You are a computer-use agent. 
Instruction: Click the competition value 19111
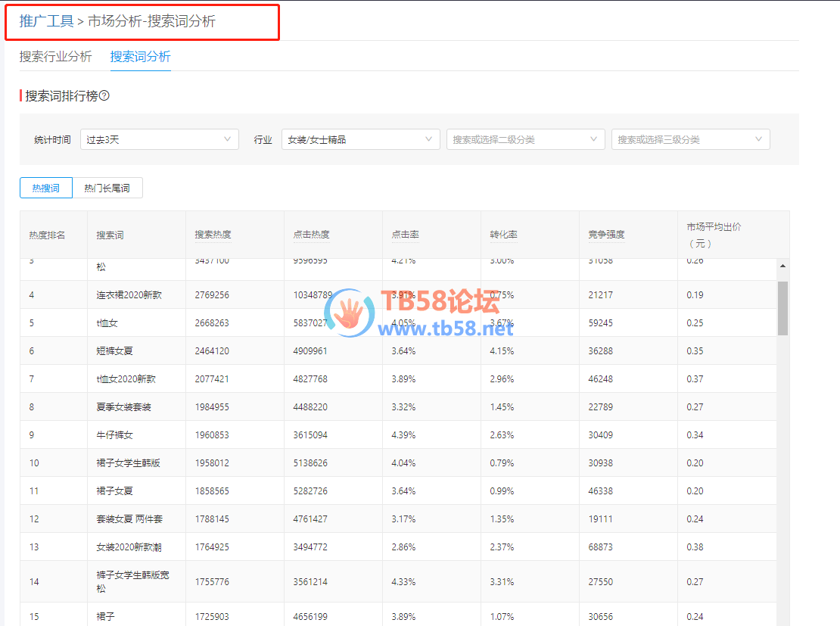(601, 519)
